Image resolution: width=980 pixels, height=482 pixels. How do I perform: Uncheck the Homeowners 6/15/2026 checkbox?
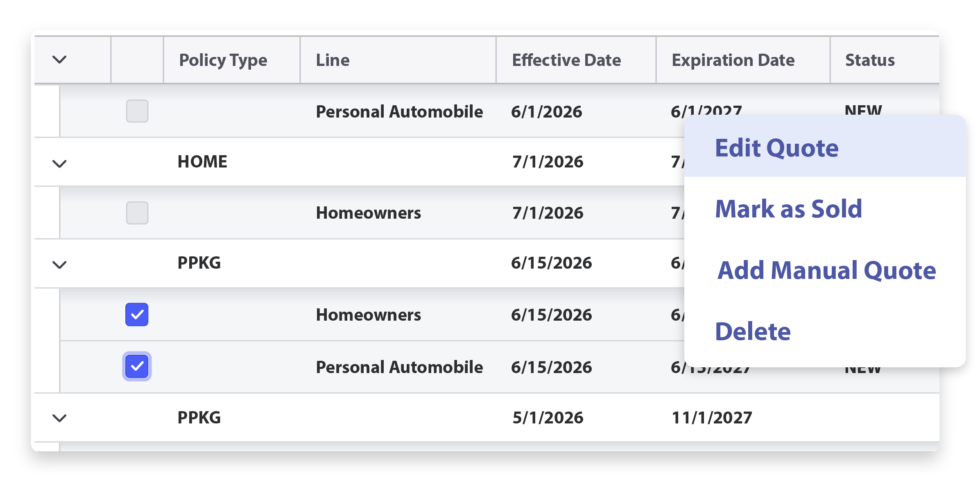click(137, 315)
